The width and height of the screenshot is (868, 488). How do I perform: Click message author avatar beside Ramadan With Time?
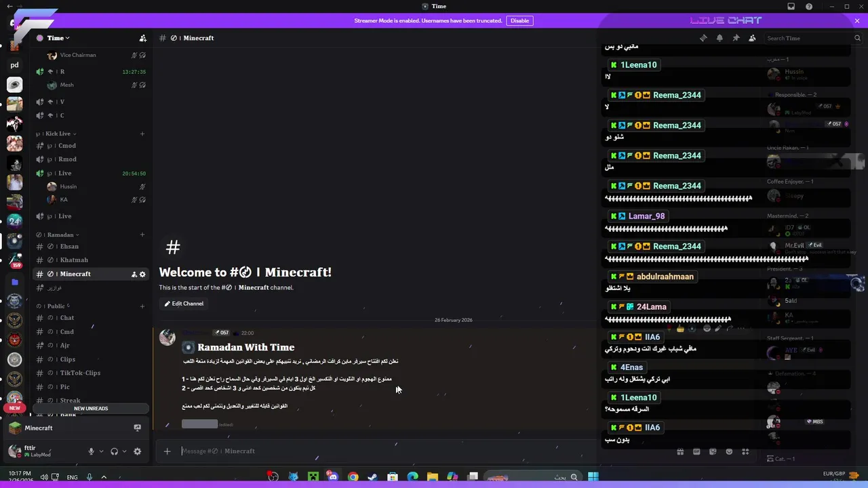pyautogui.click(x=167, y=338)
